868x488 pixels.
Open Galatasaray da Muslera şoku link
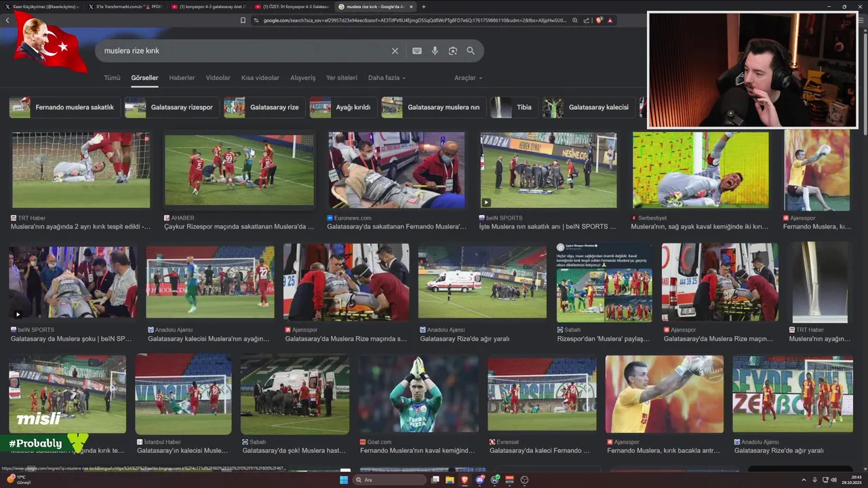pos(71,339)
